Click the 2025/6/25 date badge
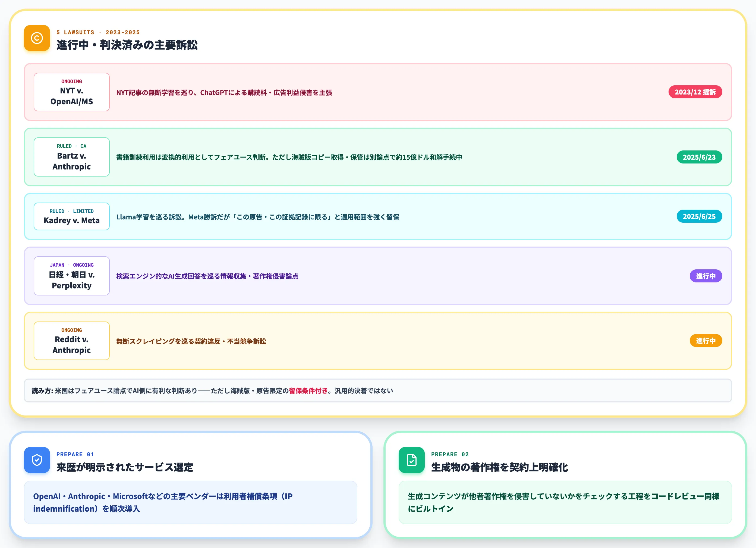The width and height of the screenshot is (756, 548). coord(699,216)
